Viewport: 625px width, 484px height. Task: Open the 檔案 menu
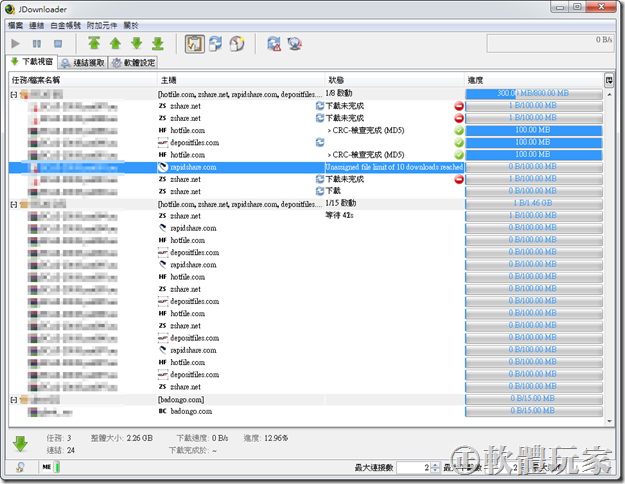[16, 26]
